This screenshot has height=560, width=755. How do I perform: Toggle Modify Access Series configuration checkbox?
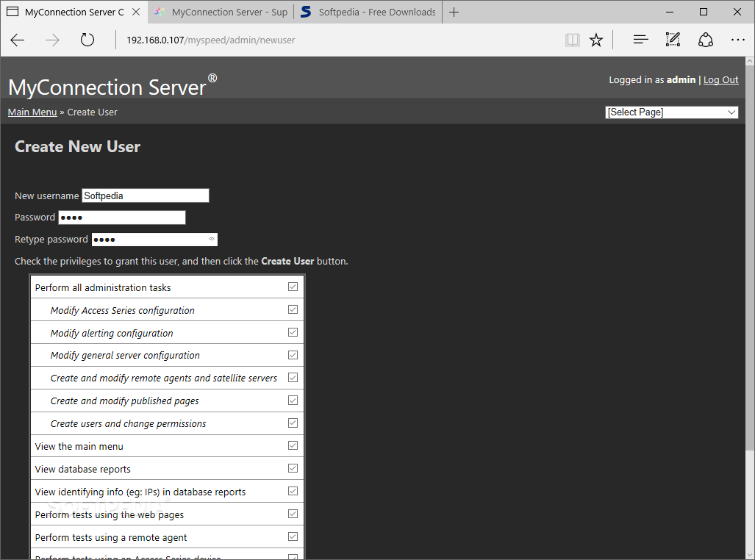(x=293, y=309)
